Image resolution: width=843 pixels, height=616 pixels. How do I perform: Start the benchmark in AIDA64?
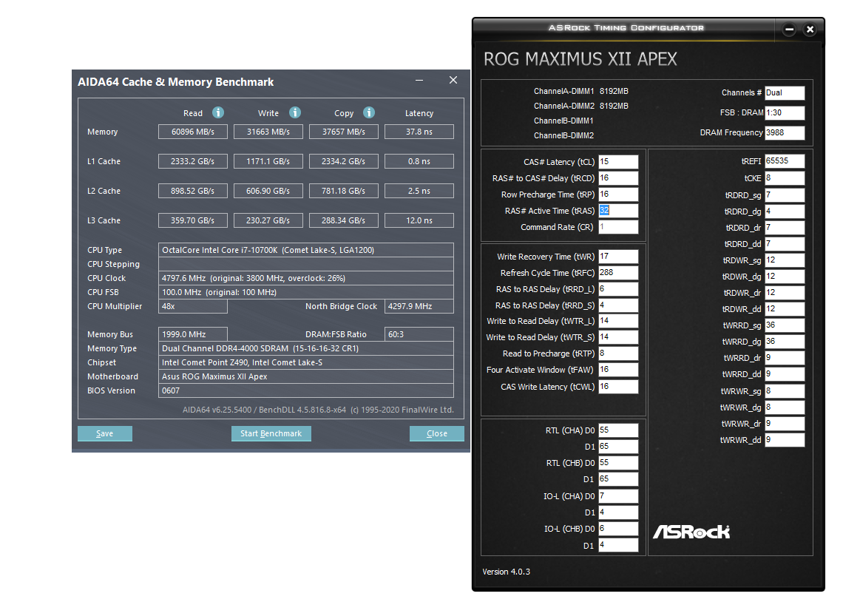(x=271, y=434)
